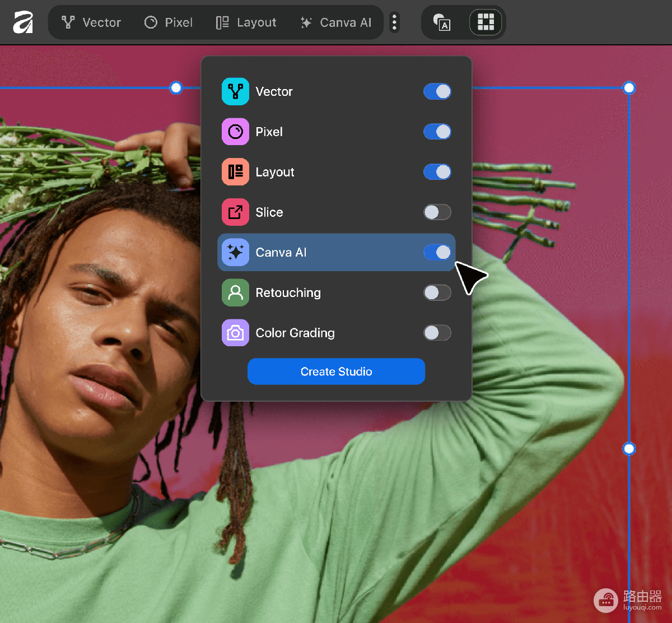Click the top-middle selection handle on the canvas
This screenshot has height=623, width=672.
click(x=176, y=87)
